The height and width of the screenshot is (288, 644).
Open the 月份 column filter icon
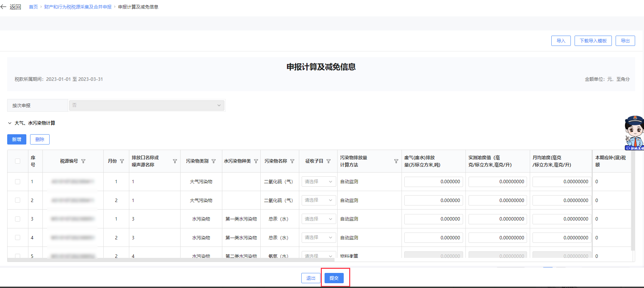point(122,161)
